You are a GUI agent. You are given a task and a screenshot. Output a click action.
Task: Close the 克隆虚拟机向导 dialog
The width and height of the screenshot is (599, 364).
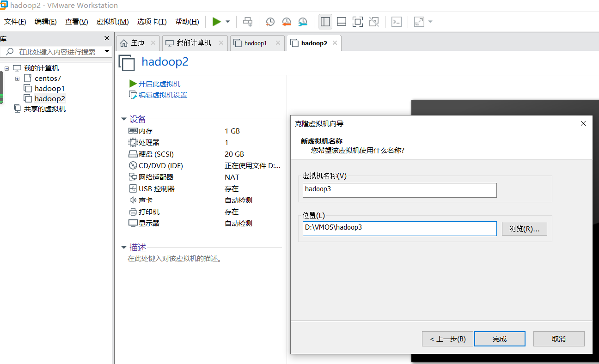[583, 123]
